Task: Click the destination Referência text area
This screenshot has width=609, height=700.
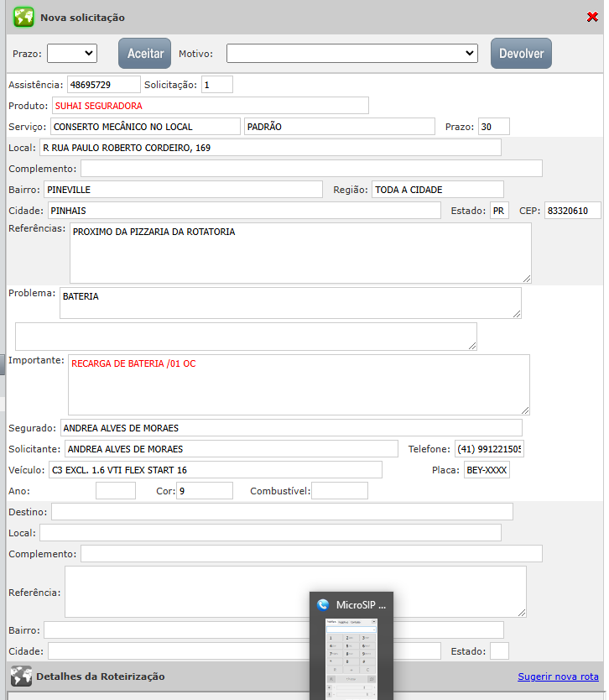Action: 295,592
